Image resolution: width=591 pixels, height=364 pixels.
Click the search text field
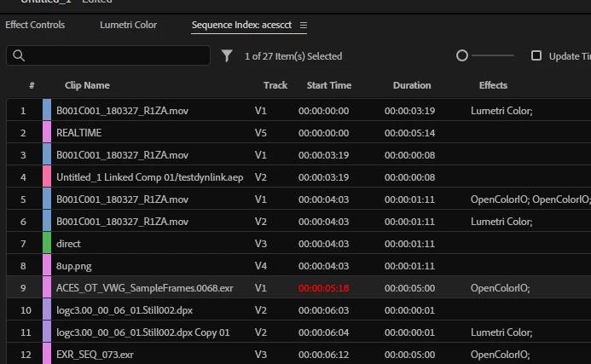(x=108, y=55)
